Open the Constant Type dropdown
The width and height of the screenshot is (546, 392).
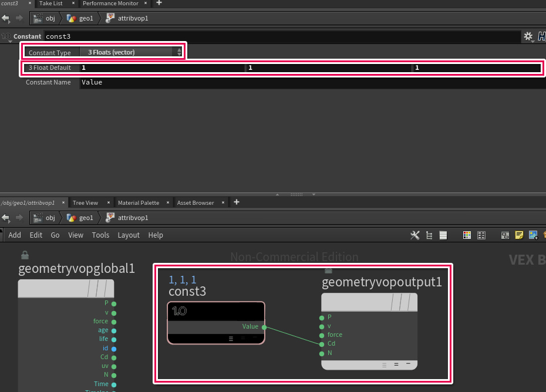pyautogui.click(x=131, y=52)
